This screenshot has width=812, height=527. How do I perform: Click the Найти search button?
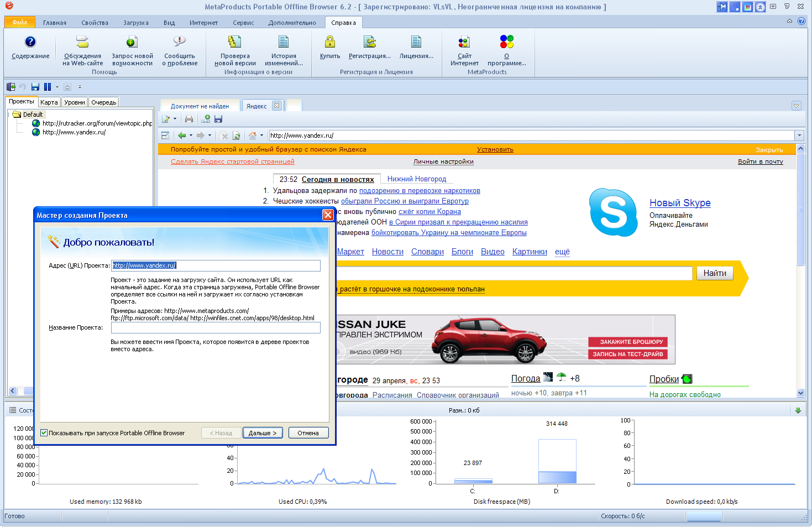(715, 273)
